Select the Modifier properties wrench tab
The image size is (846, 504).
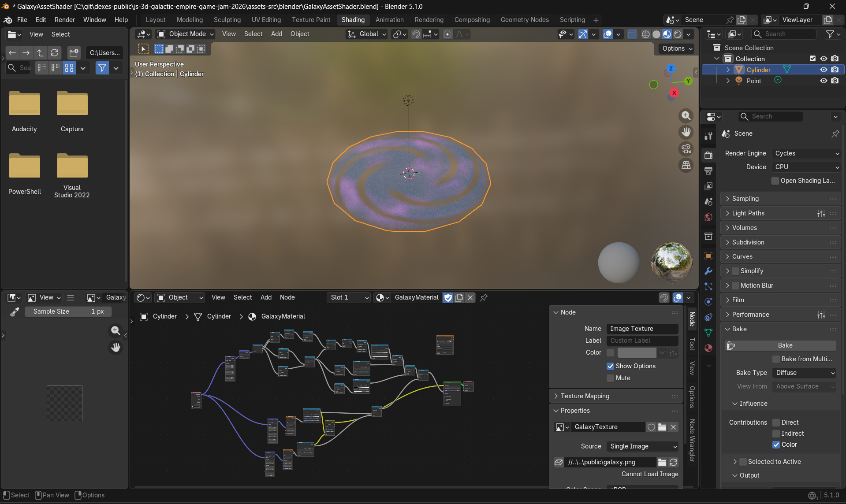(708, 271)
